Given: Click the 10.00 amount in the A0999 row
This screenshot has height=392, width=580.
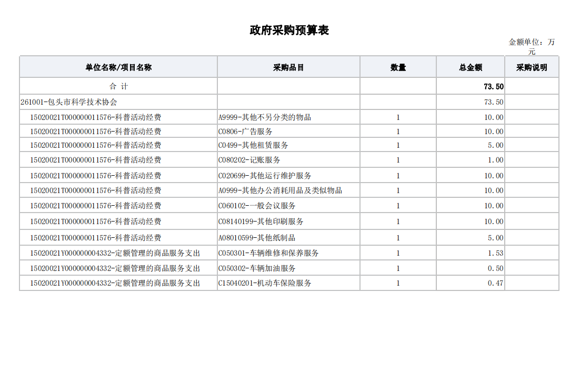Looking at the screenshot, I should [x=494, y=190].
